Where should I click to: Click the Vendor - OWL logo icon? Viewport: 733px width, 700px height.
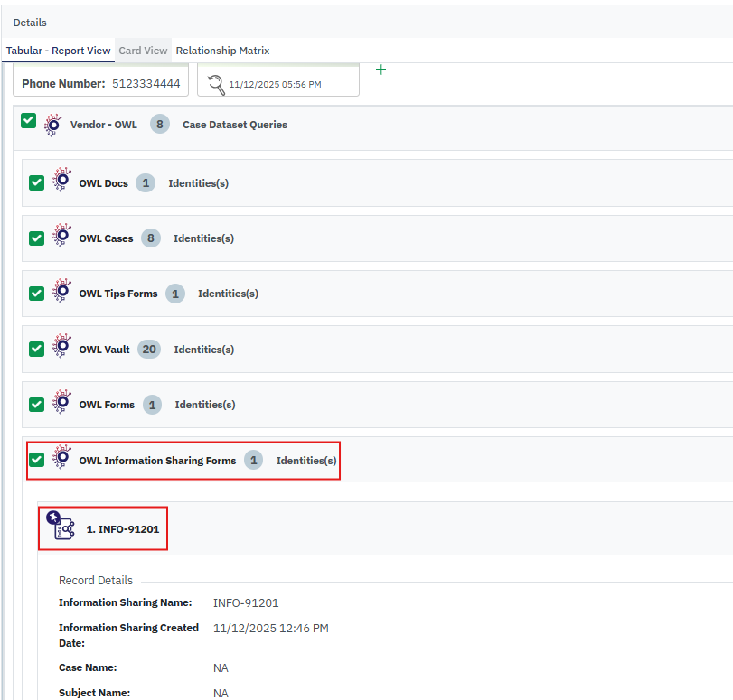53,124
